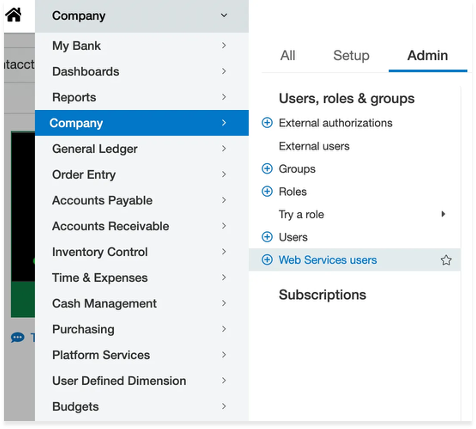Screen dimensions: 476x429
Task: Expand the Budgets chevron
Action: pyautogui.click(x=224, y=406)
